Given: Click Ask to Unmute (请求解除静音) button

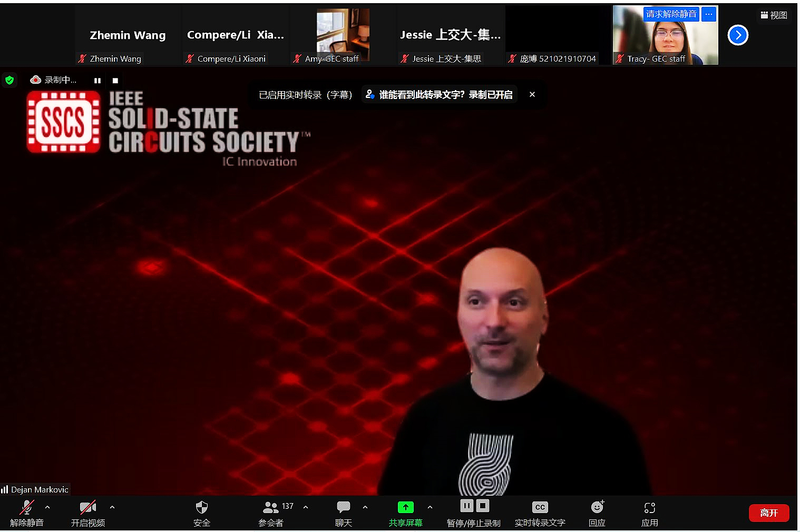Looking at the screenshot, I should click(x=671, y=14).
